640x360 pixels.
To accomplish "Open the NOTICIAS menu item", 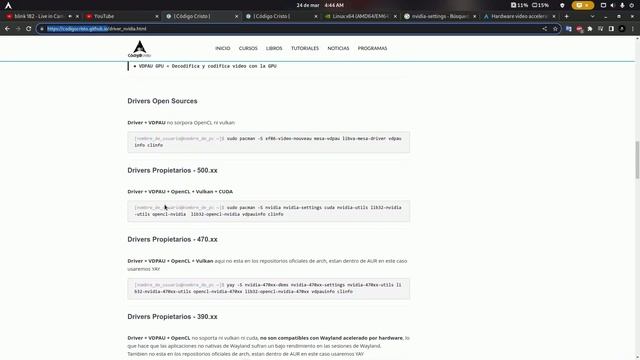I will click(x=338, y=48).
